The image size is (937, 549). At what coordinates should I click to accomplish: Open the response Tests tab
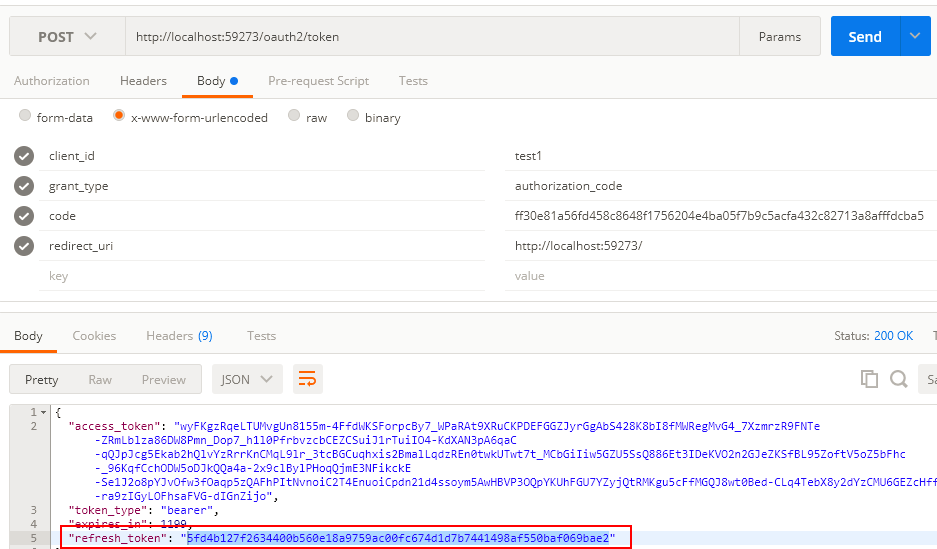(261, 336)
